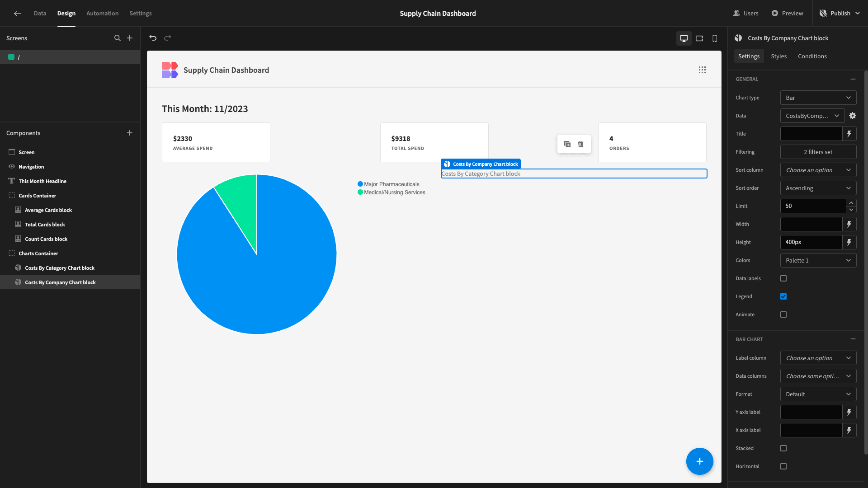868x488 pixels.
Task: Open the Chart type dropdown
Action: (818, 98)
